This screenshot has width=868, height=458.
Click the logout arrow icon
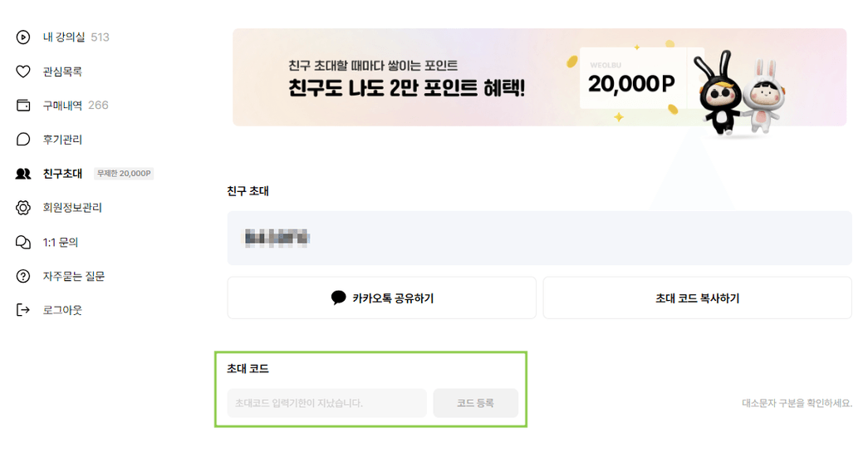(23, 310)
